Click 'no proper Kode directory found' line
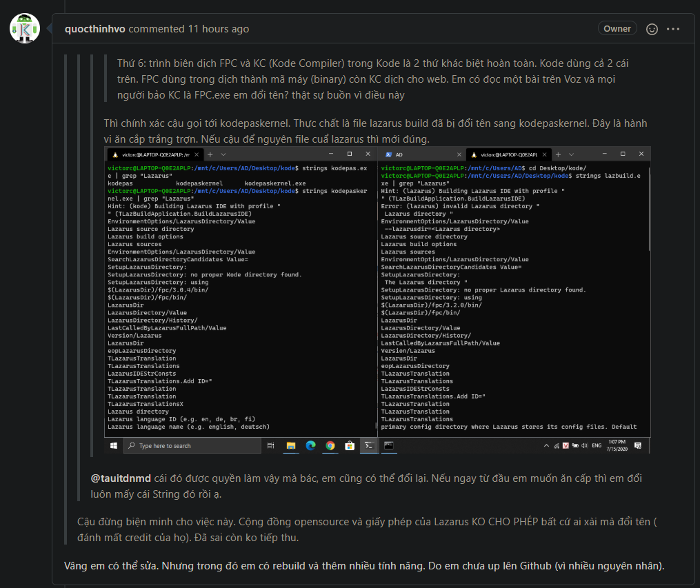 (x=204, y=275)
